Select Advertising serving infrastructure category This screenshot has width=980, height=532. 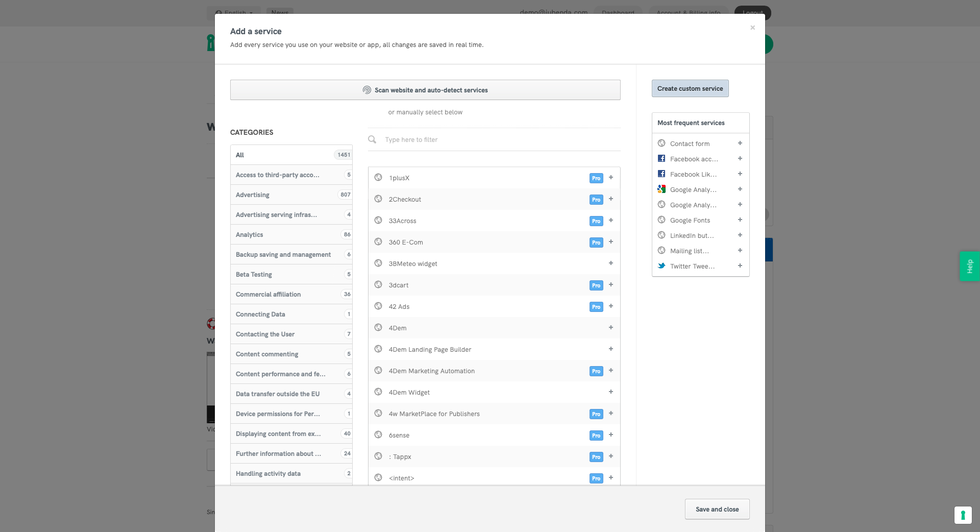(291, 214)
